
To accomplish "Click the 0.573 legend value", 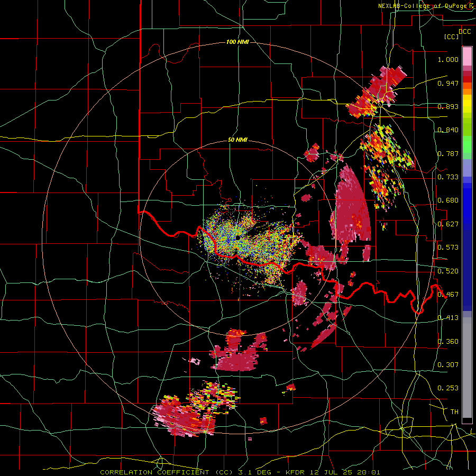I will (448, 248).
